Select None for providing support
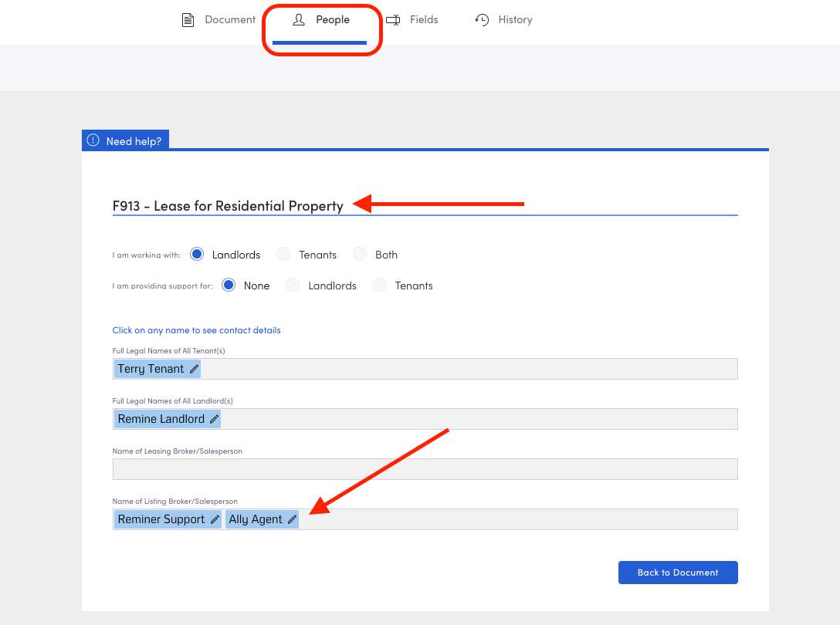 229,285
